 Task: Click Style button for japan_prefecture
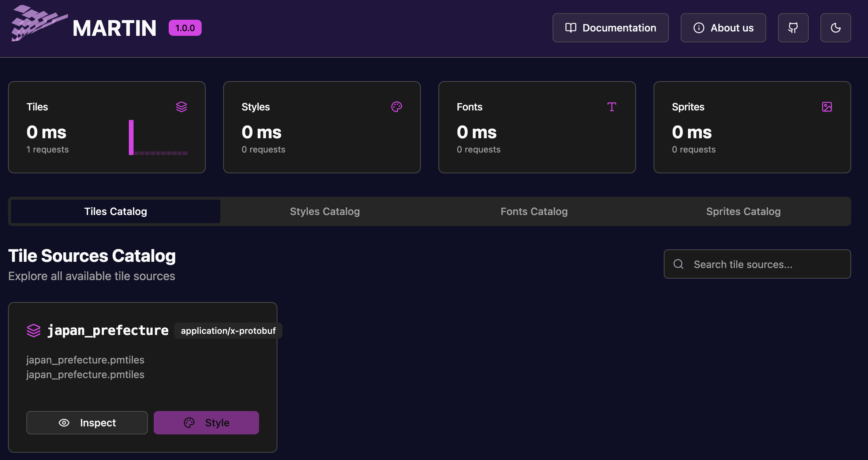(x=206, y=423)
